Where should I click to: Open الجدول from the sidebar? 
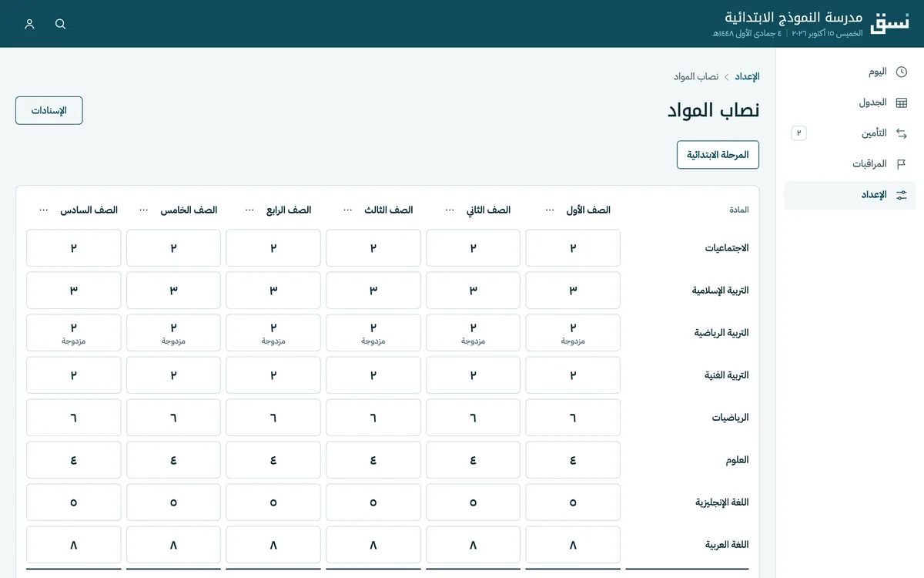point(850,102)
